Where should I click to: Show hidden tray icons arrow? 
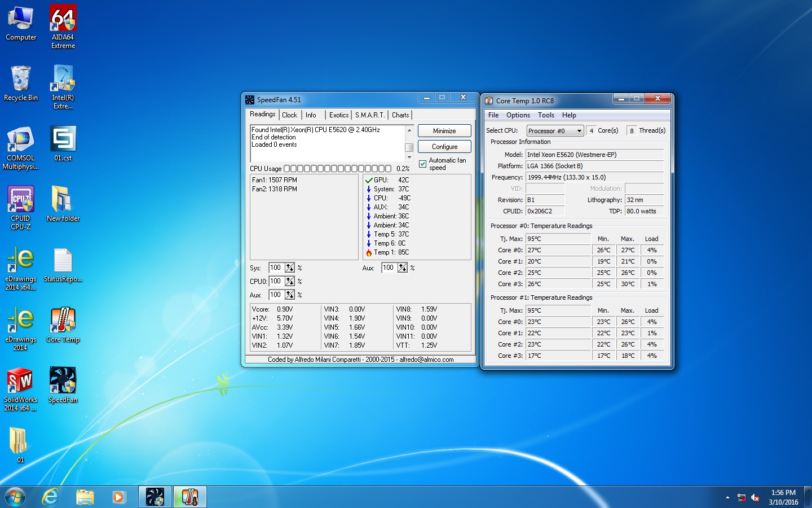(x=727, y=497)
